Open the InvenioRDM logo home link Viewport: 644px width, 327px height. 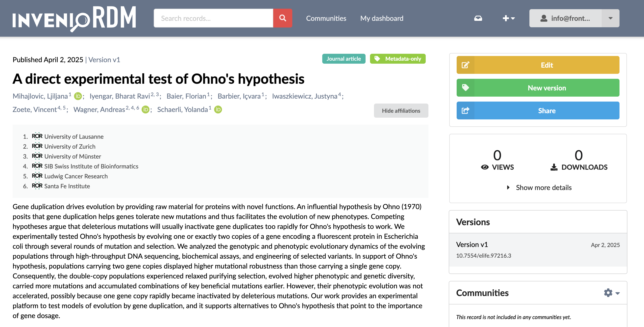(x=74, y=19)
